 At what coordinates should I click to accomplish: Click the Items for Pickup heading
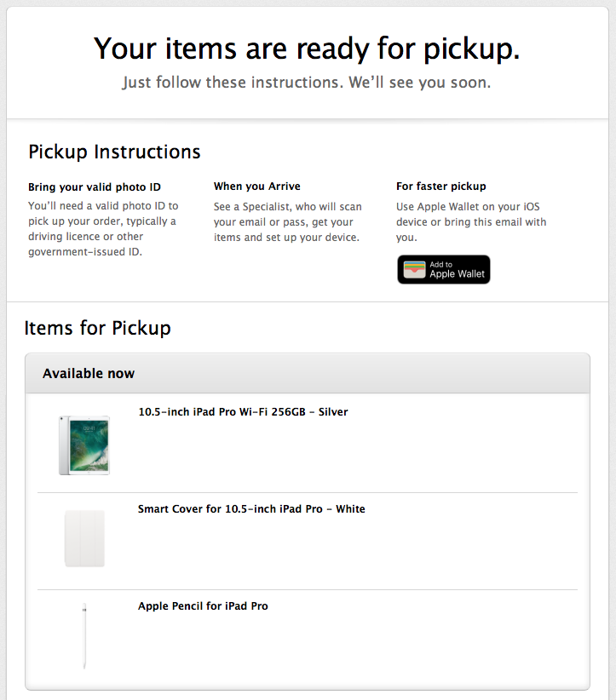tap(98, 328)
